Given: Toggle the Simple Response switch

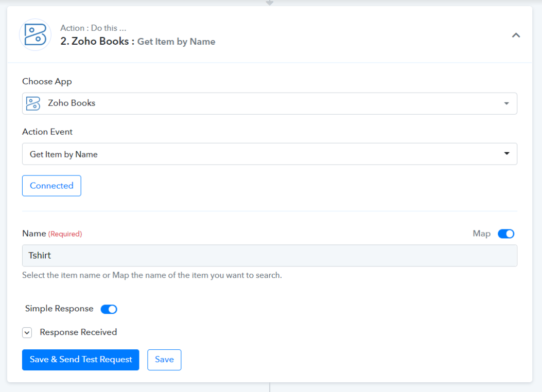Looking at the screenshot, I should click(109, 309).
